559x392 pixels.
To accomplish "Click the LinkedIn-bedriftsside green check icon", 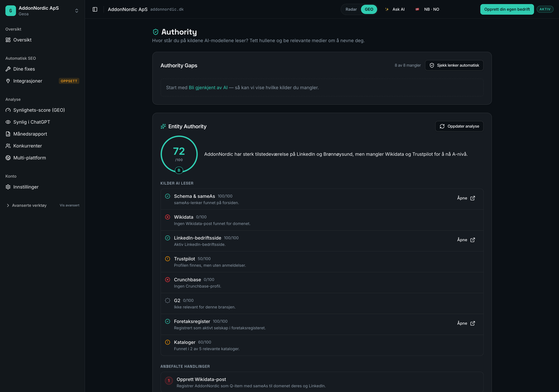I will [x=168, y=238].
